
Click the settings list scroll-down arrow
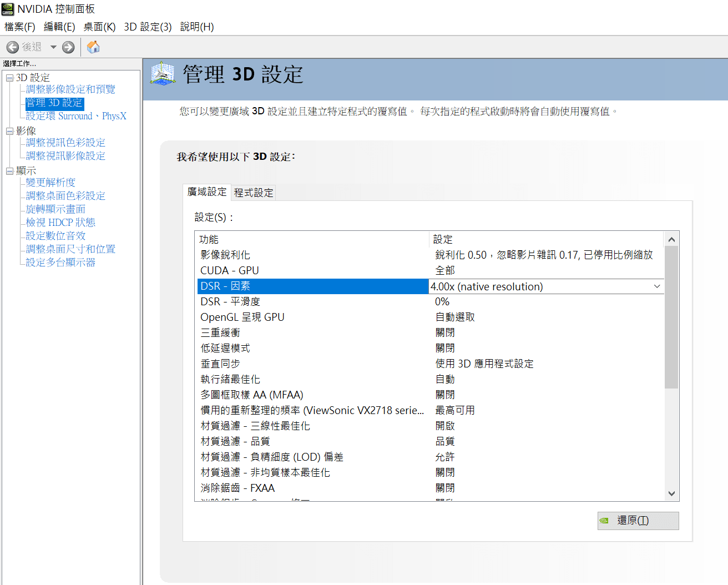pyautogui.click(x=671, y=493)
